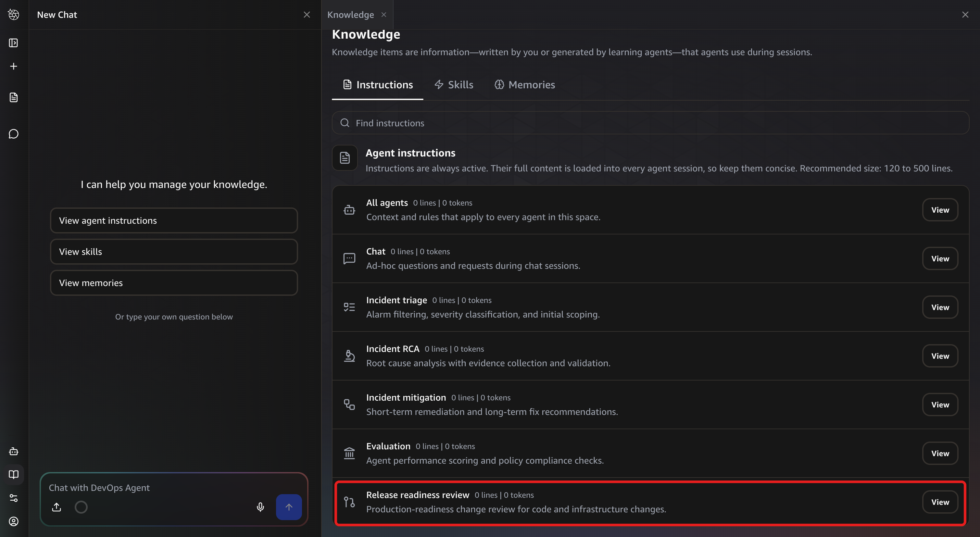
Task: View the Incident triage instructions
Action: [x=940, y=307]
